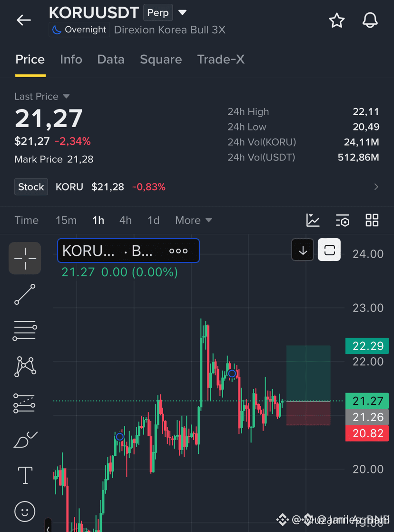Expand the More intervals dropdown
394x532 pixels.
(x=194, y=220)
